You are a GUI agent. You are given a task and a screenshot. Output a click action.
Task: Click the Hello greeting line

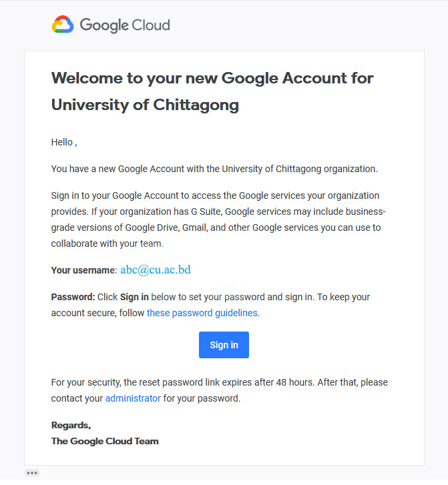click(64, 142)
